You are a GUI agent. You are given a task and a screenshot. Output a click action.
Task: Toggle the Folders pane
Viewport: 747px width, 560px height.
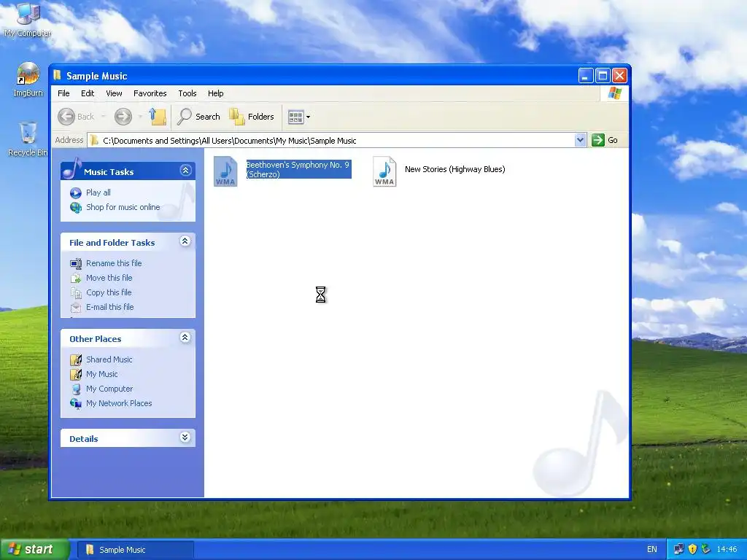click(x=252, y=117)
